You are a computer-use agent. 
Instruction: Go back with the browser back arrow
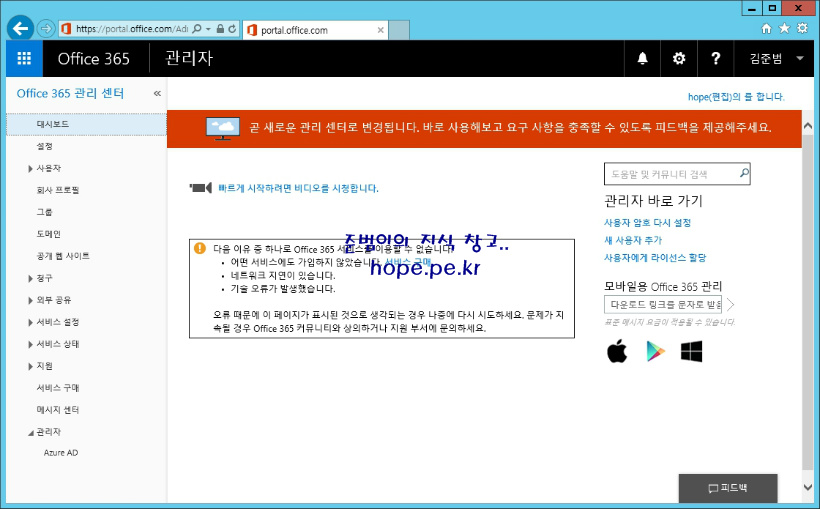[x=20, y=28]
